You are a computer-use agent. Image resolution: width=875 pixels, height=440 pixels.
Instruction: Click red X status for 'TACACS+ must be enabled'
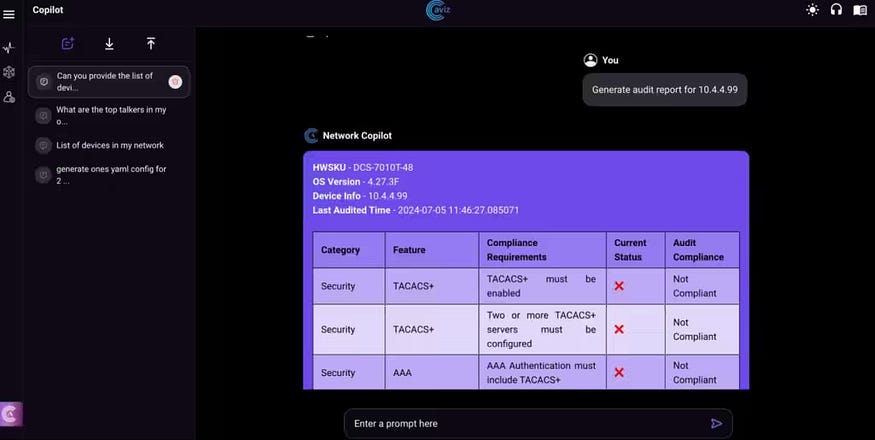point(619,286)
